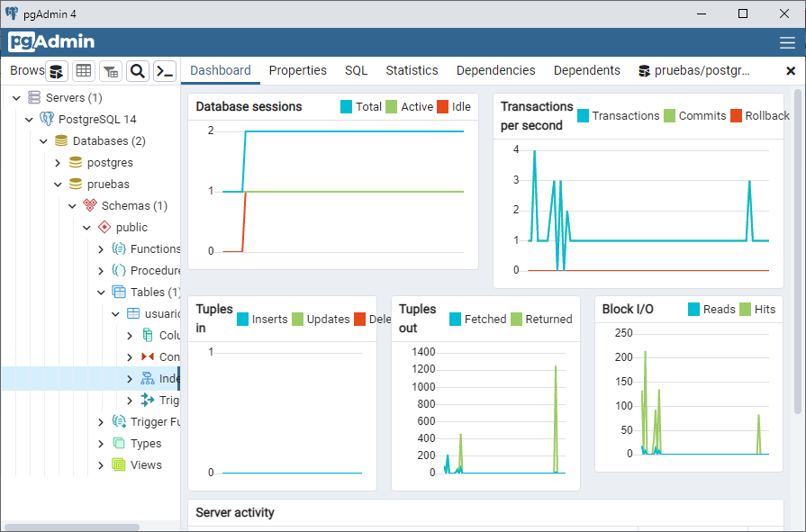Expand the postgres database node
Screen dimensions: 806x532
58,163
